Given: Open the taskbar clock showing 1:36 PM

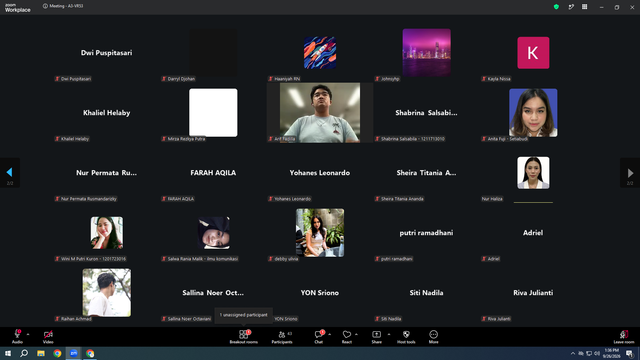Looking at the screenshot, I should pos(611,353).
